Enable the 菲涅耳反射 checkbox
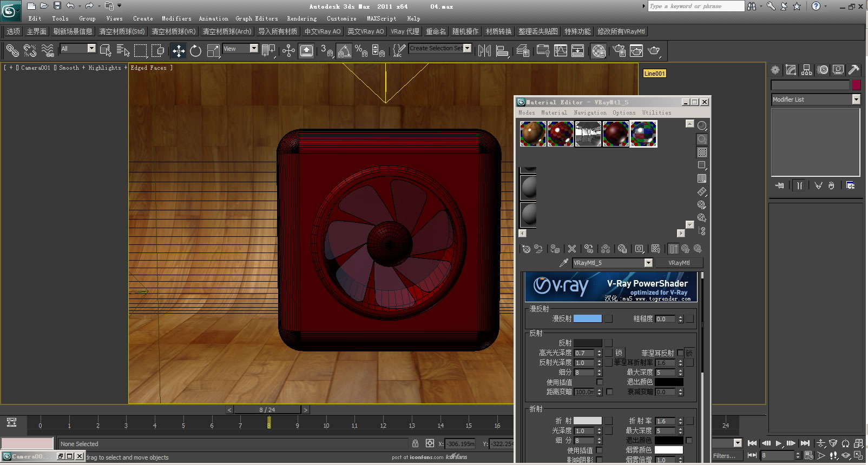The height and width of the screenshot is (465, 868). tap(681, 353)
